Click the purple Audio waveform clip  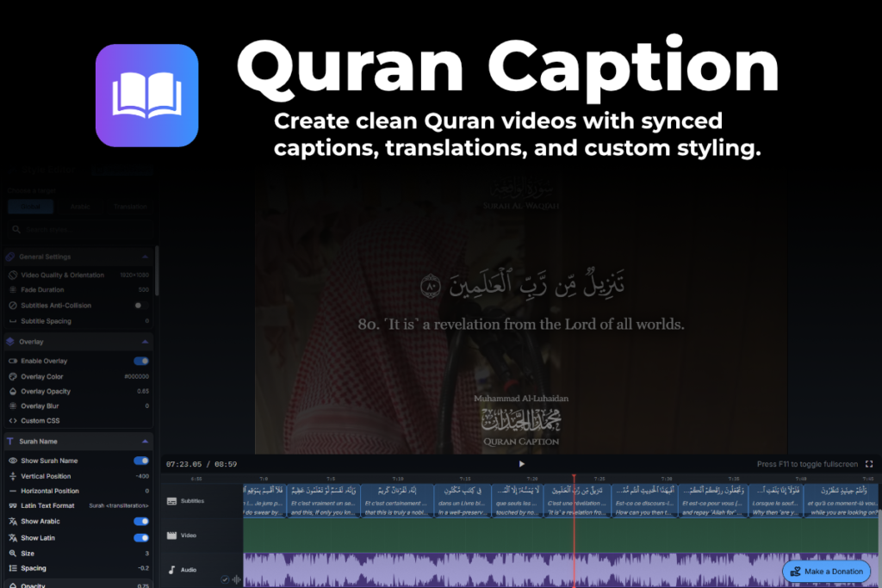coord(560,570)
